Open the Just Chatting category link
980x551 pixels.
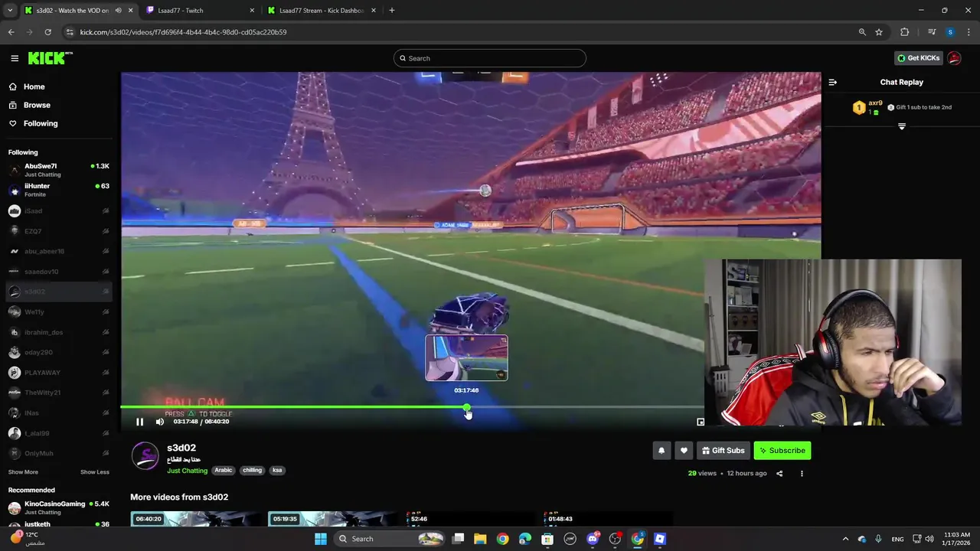click(x=187, y=471)
